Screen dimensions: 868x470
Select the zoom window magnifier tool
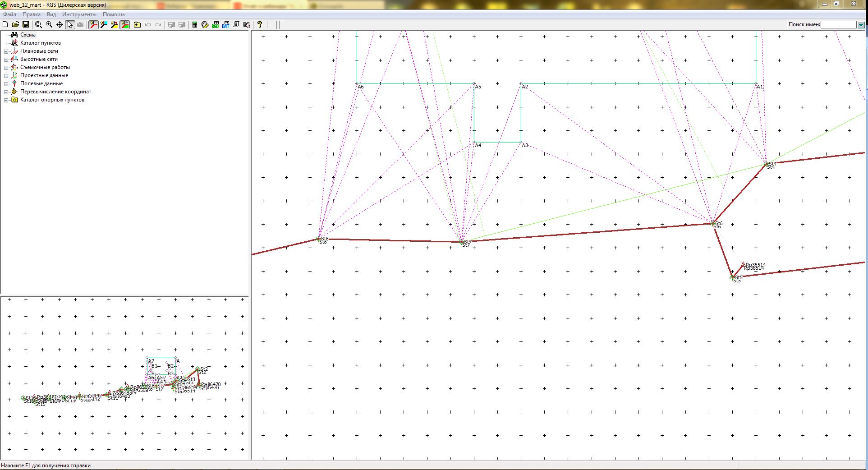(39, 25)
